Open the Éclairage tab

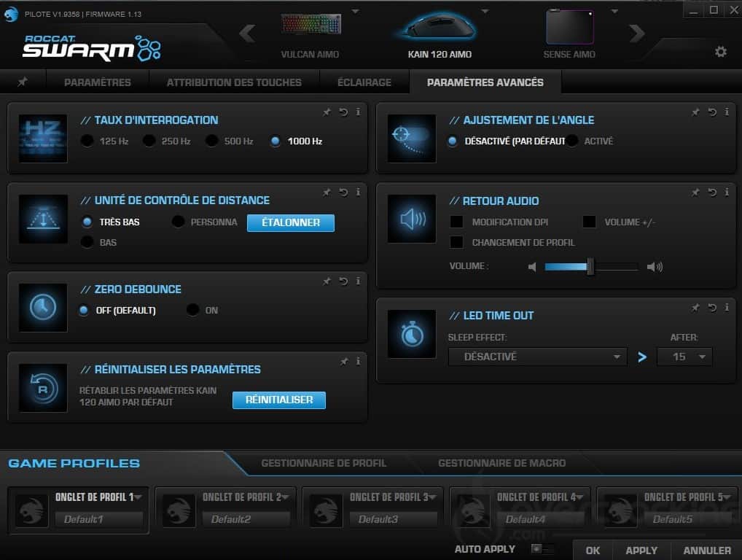[x=364, y=82]
